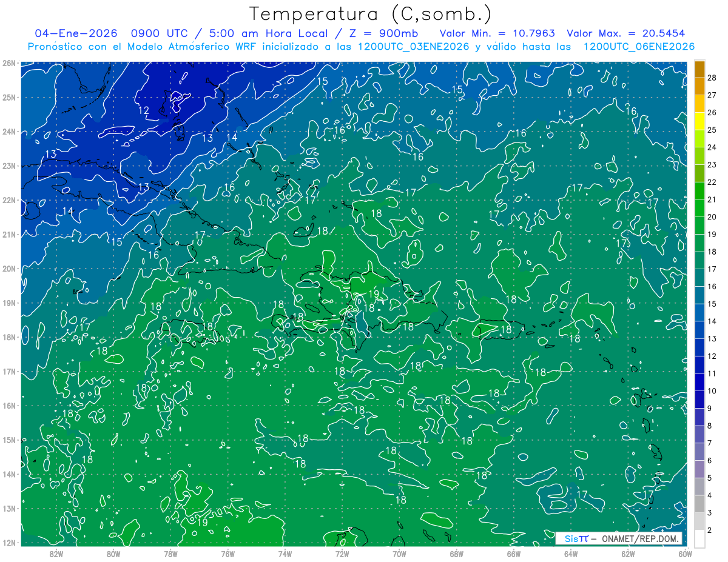Click the '17N' latitude axis label

click(x=8, y=371)
